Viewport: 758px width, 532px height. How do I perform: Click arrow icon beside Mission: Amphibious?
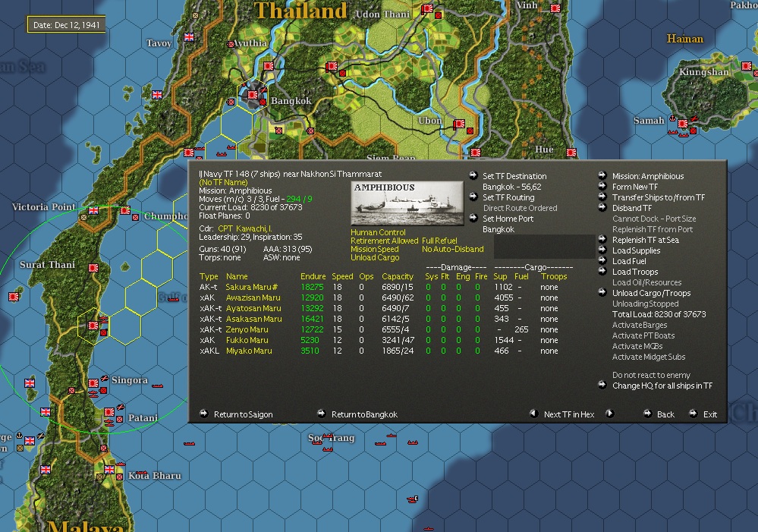click(x=602, y=175)
